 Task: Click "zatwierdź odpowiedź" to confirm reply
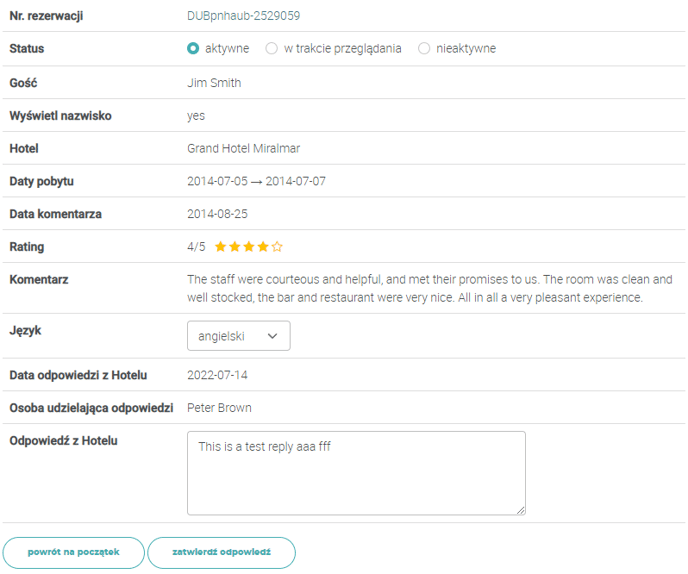tap(221, 552)
